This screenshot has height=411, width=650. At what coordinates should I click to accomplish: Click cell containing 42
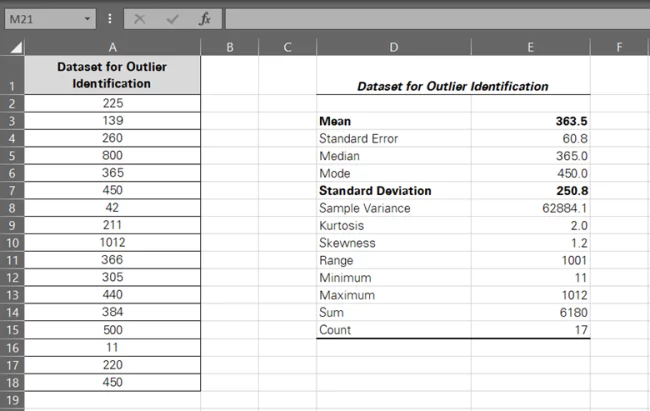(x=112, y=207)
